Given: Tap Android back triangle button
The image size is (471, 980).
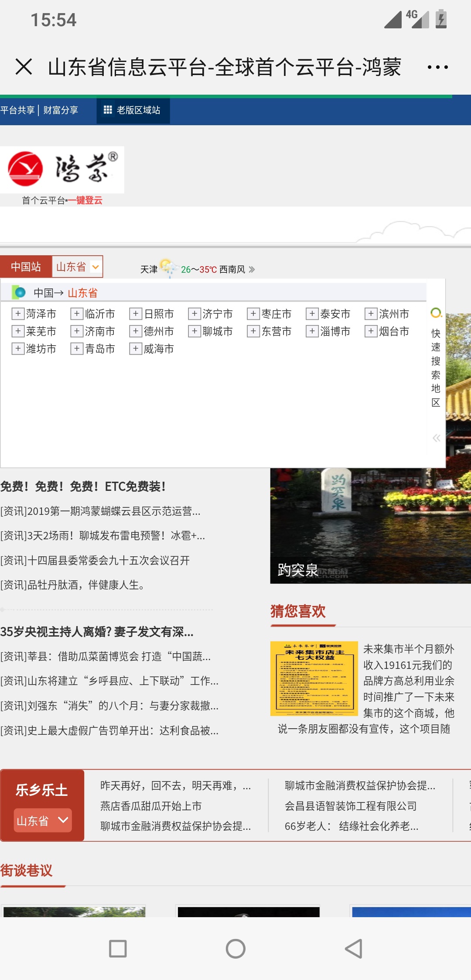Looking at the screenshot, I should (354, 949).
